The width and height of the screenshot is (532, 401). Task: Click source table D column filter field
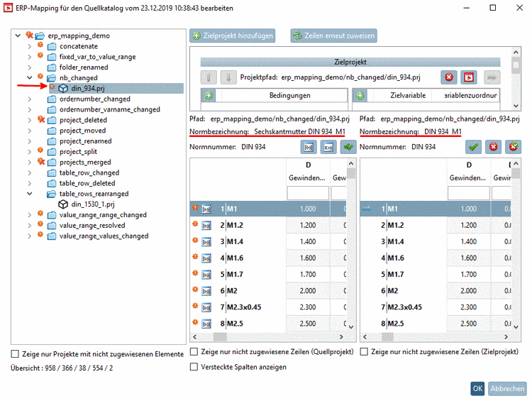tap(308, 193)
